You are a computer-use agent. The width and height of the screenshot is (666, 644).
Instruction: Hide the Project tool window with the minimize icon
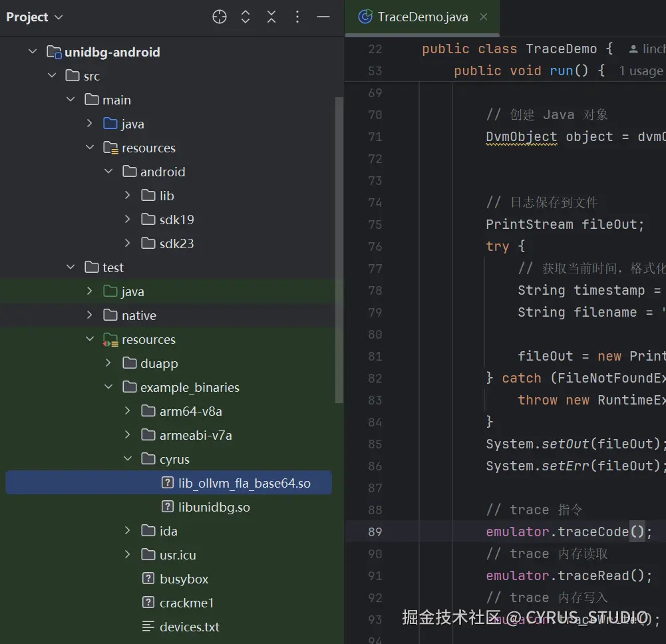point(323,17)
